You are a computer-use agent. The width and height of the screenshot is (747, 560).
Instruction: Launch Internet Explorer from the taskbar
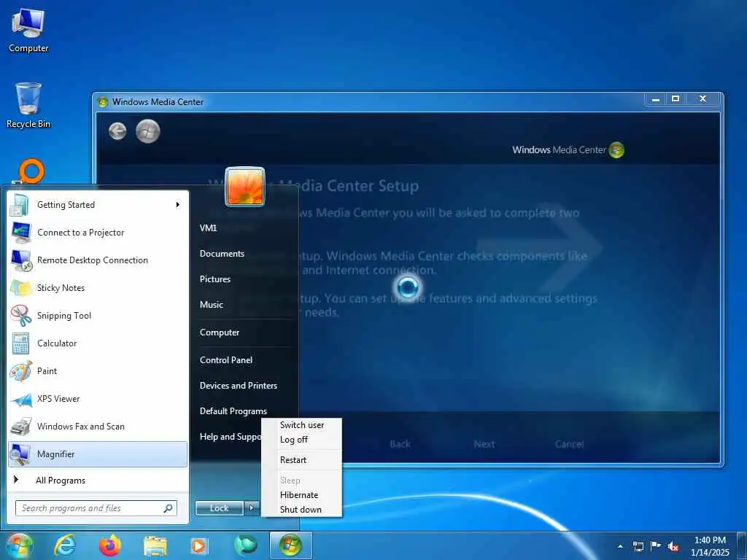pos(65,545)
